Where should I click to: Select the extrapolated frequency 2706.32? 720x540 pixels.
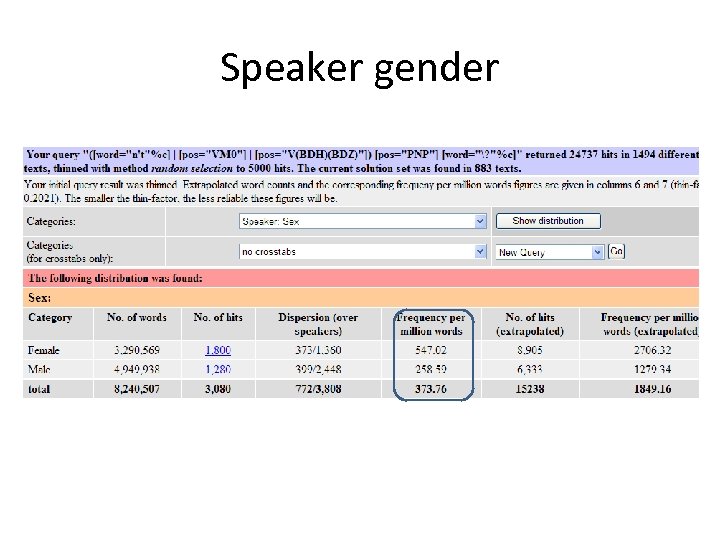coord(652,350)
